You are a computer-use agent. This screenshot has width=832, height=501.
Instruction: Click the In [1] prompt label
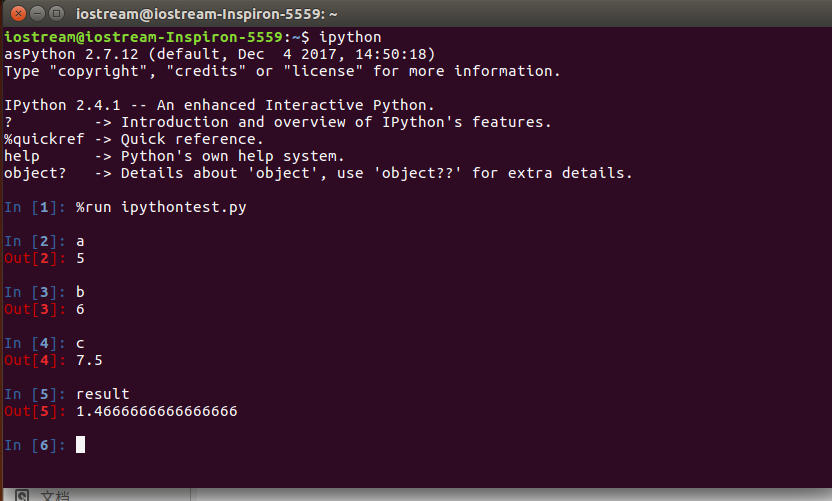pos(34,207)
